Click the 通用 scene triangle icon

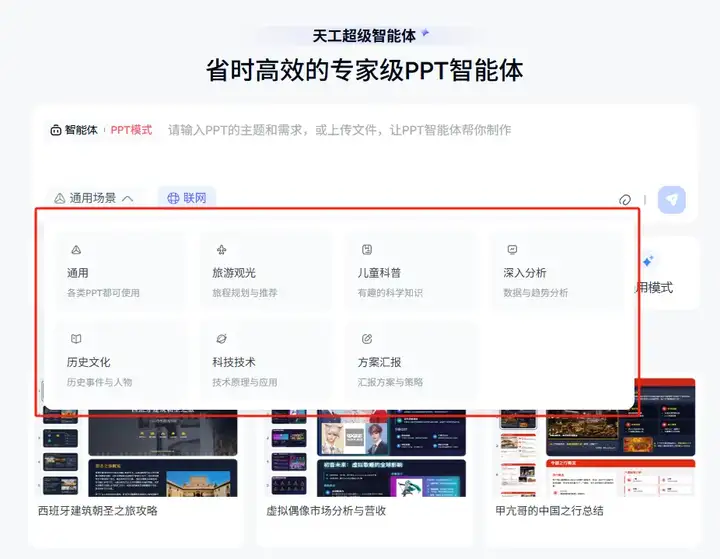tap(76, 250)
